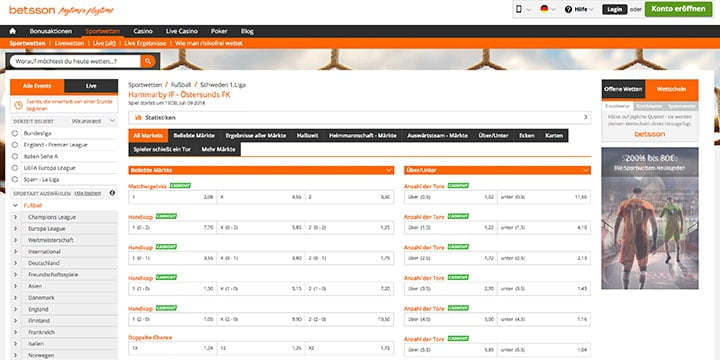This screenshot has height=360, width=720.
Task: Click the betsson logo at top left
Action: point(32,10)
